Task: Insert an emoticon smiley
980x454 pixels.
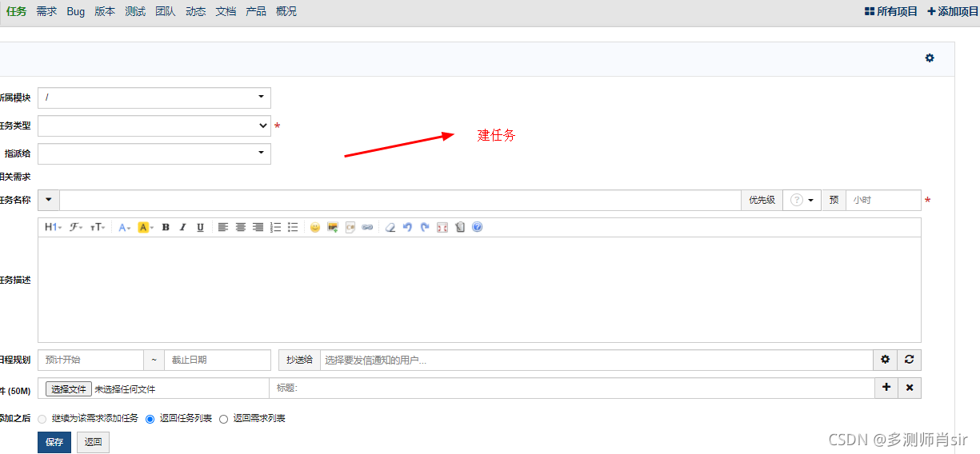Action: (x=315, y=228)
